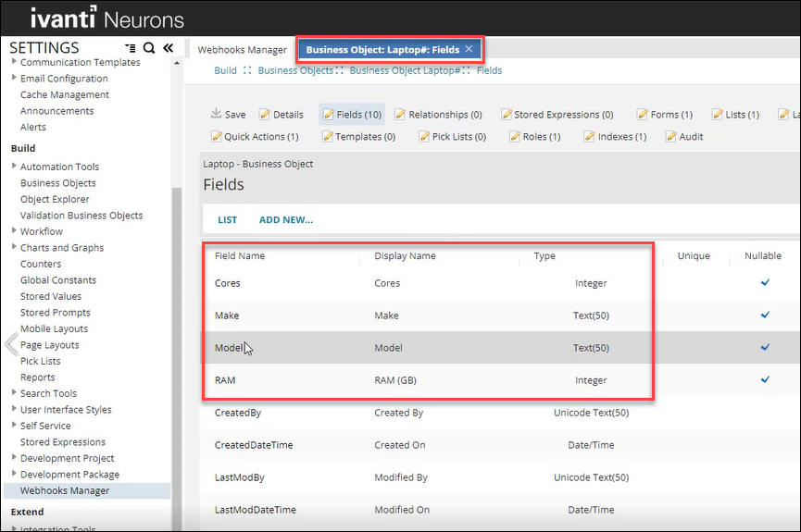Toggle Nullable checkmark for Cores field
The image size is (801, 532).
tap(765, 282)
